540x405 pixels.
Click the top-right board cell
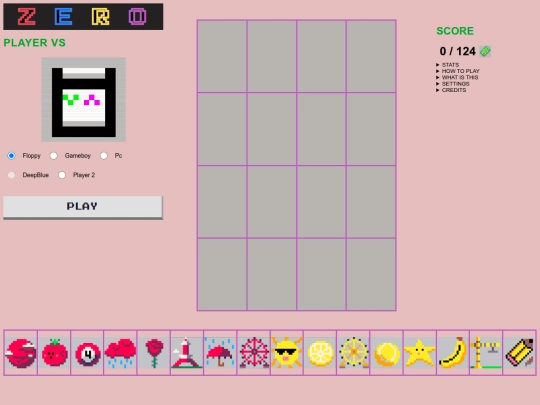(x=371, y=56)
